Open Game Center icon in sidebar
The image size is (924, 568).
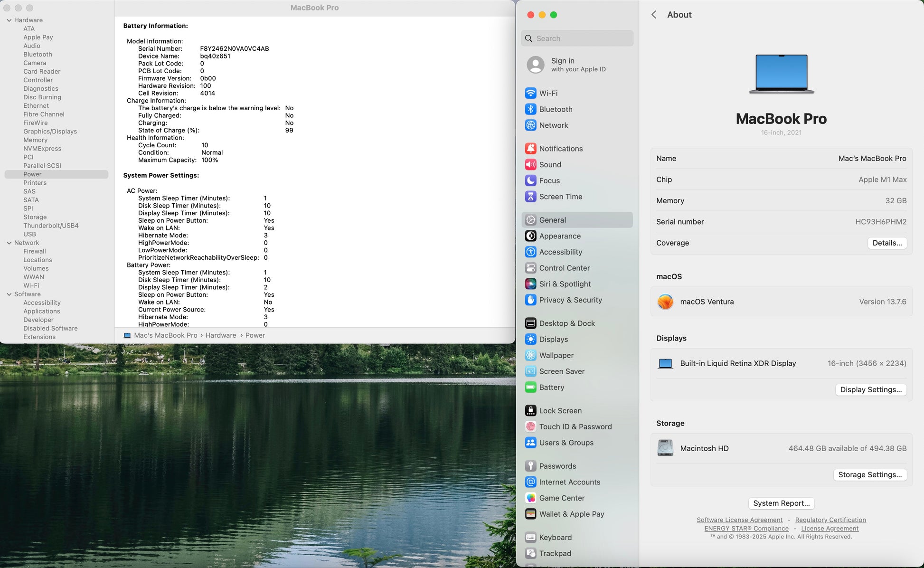pos(530,498)
